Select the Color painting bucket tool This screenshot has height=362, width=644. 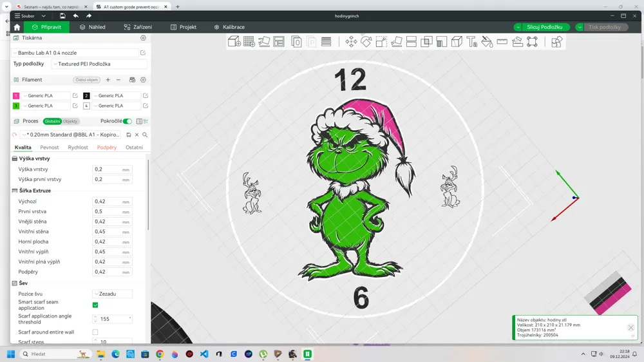tap(487, 41)
